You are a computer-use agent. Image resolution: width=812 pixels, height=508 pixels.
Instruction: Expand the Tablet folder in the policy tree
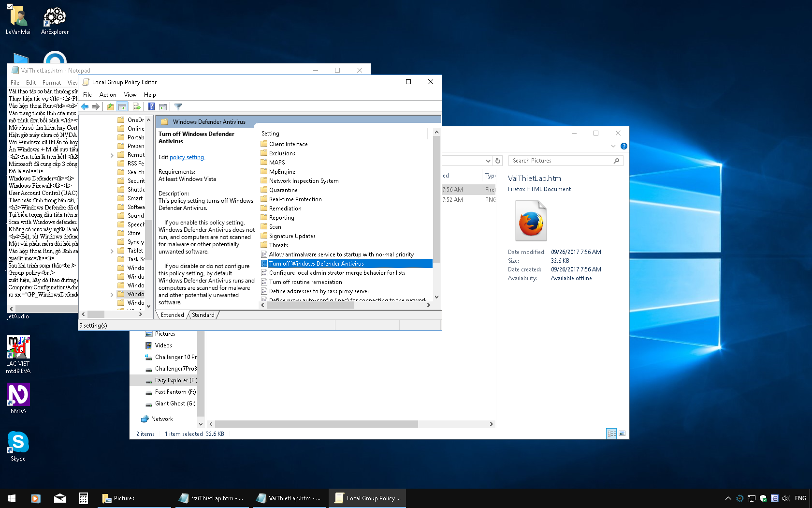point(112,250)
